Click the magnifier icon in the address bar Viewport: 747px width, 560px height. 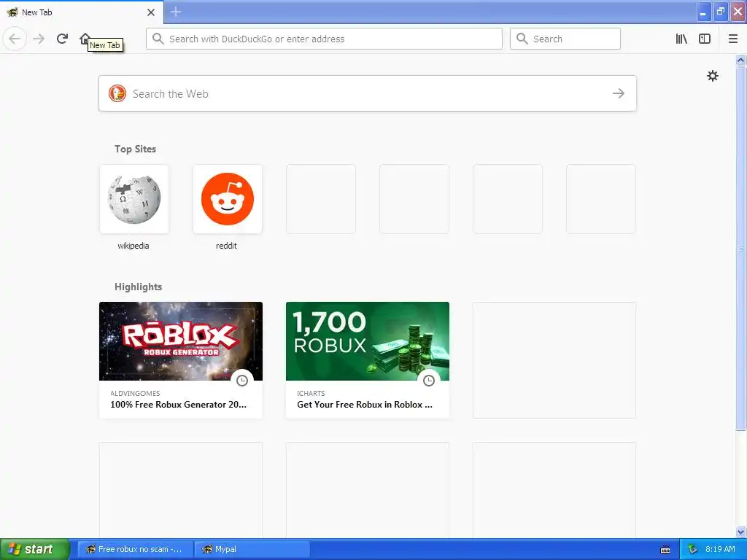click(x=158, y=39)
